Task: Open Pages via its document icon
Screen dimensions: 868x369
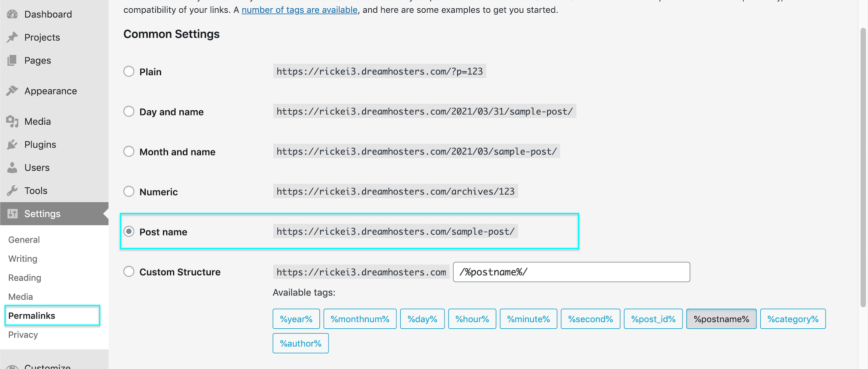Action: point(12,60)
